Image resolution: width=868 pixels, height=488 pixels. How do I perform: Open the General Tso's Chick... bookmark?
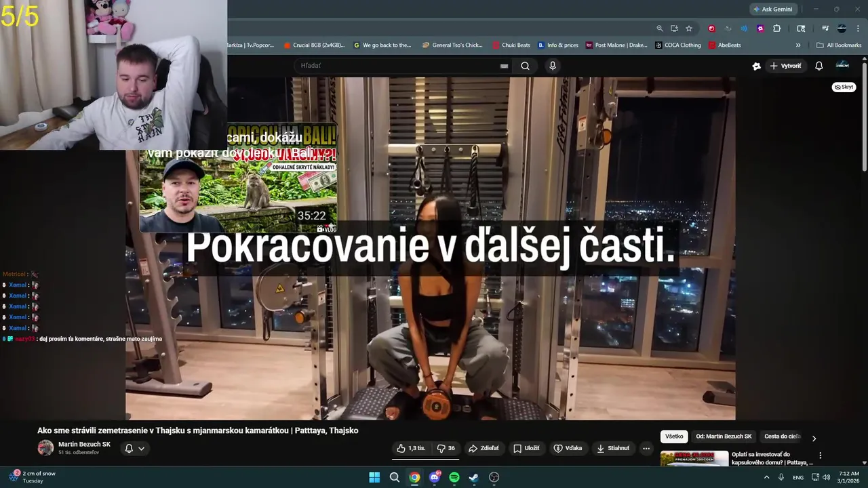452,45
